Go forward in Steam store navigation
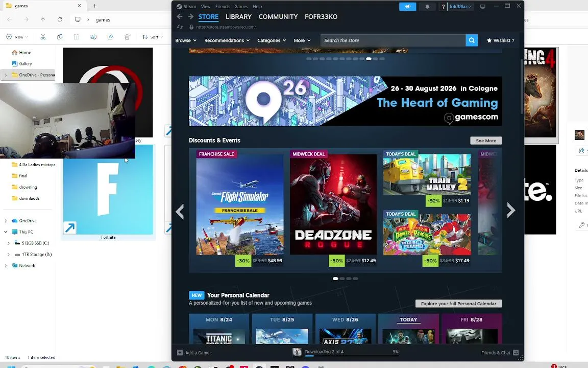The width and height of the screenshot is (588, 368). pos(190,16)
